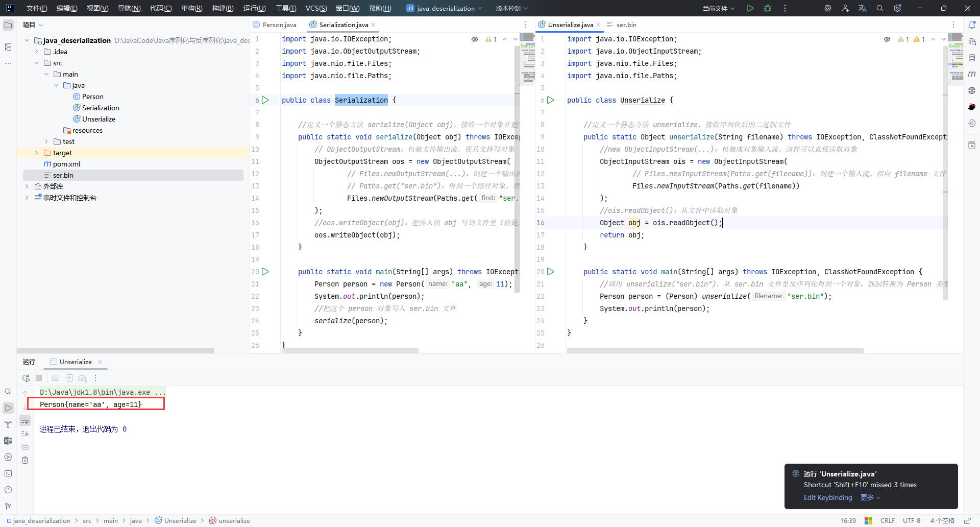This screenshot has width=980, height=527.
Task: Open Search Everywhere magnifier icon
Action: pos(880,8)
